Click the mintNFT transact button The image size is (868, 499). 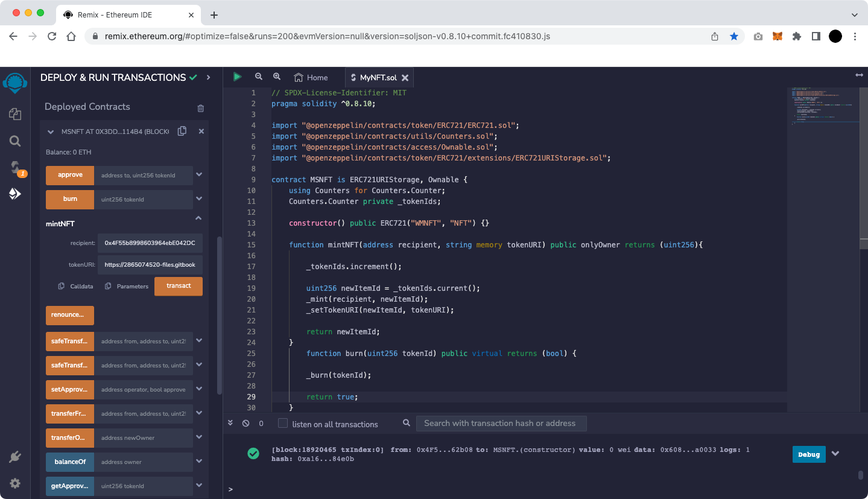pos(179,286)
